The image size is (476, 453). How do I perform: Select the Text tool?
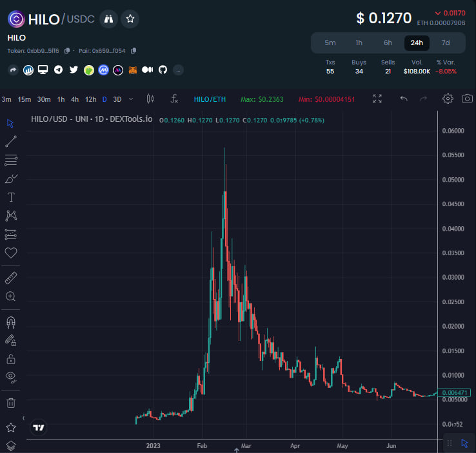pyautogui.click(x=11, y=197)
